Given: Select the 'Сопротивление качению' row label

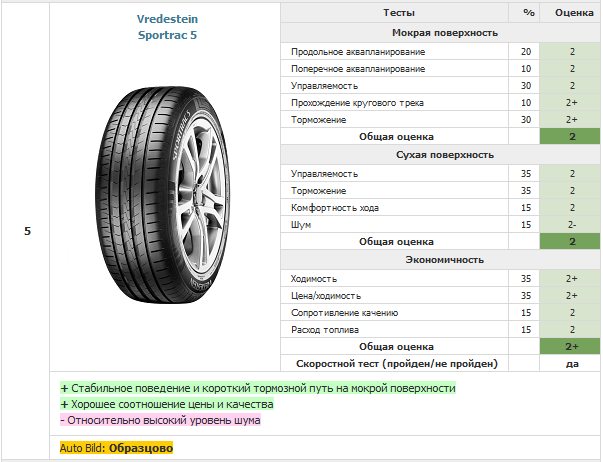Looking at the screenshot, I should [x=345, y=313].
